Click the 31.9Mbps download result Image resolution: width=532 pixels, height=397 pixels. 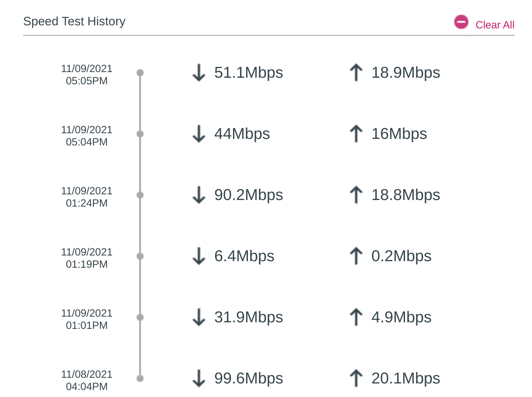(x=248, y=317)
